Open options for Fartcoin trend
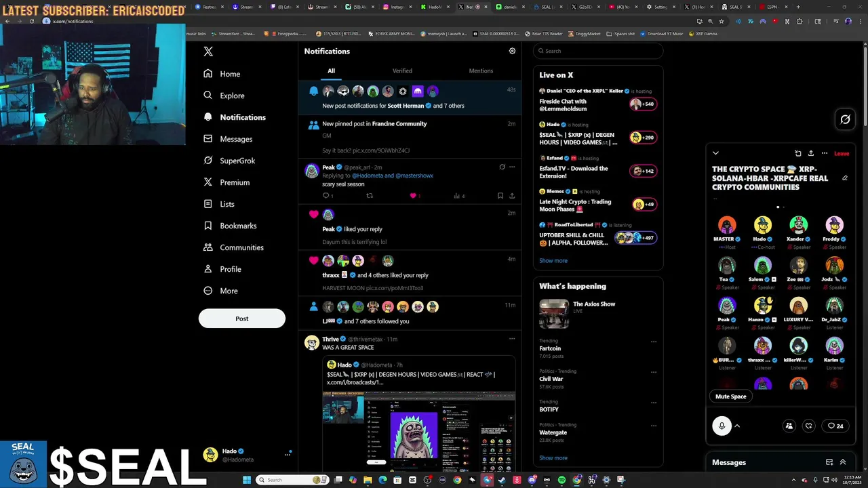 (x=654, y=342)
